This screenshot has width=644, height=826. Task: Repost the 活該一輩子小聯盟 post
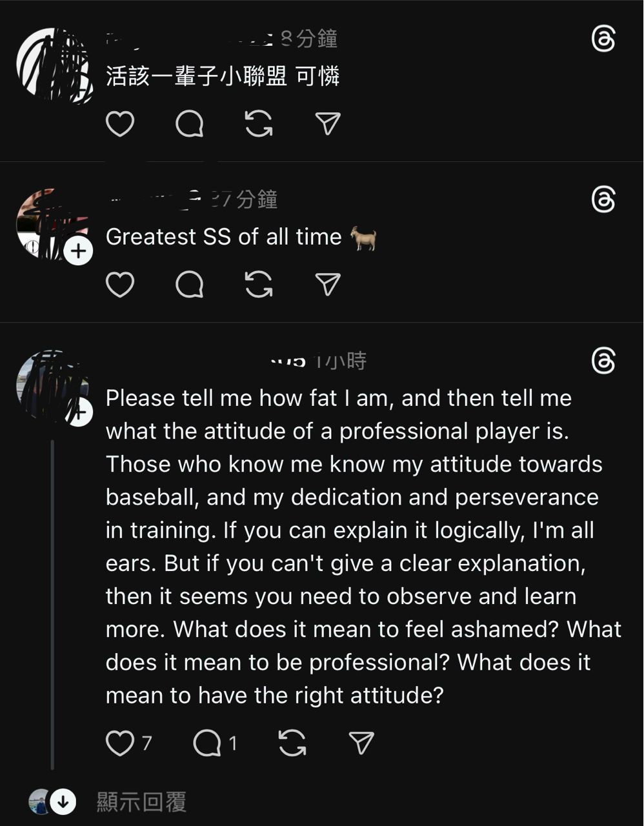[x=259, y=124]
